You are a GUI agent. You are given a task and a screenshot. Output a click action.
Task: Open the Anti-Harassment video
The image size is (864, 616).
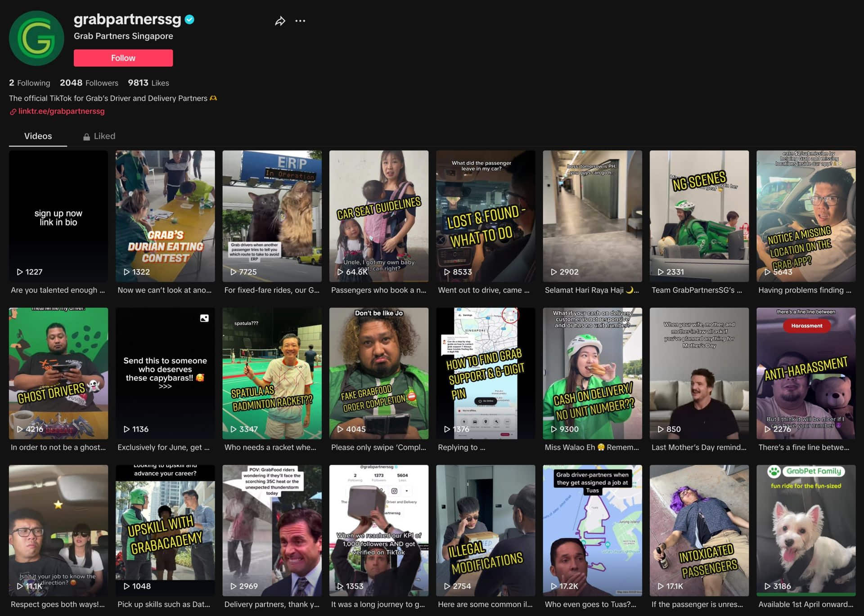[x=806, y=373]
